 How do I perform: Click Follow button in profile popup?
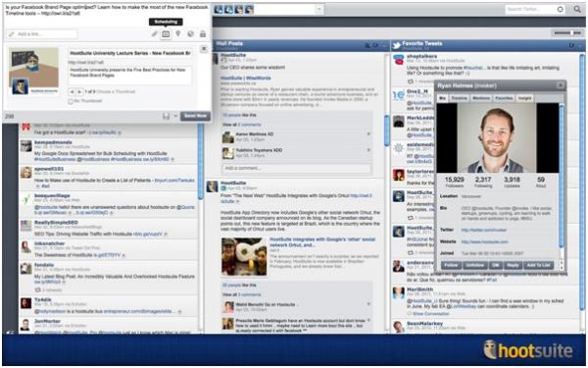pos(451,265)
